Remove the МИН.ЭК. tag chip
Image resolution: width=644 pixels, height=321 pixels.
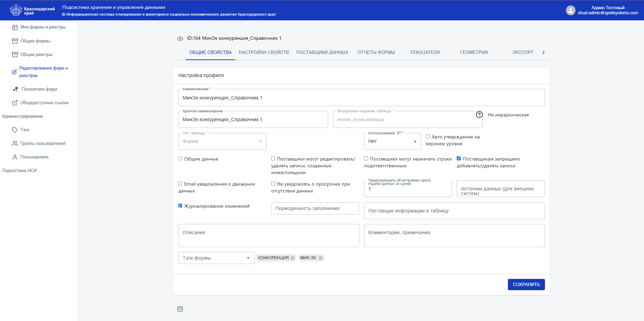click(321, 258)
